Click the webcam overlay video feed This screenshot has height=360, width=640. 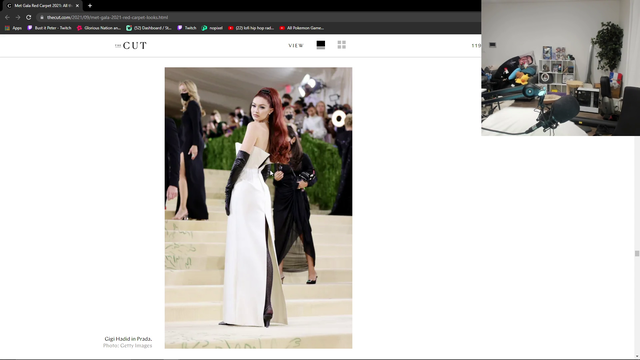click(x=560, y=68)
